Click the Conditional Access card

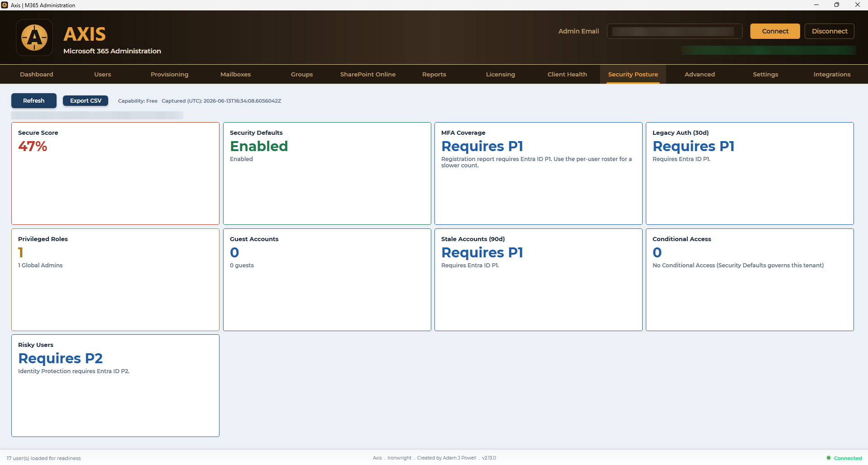tap(750, 280)
